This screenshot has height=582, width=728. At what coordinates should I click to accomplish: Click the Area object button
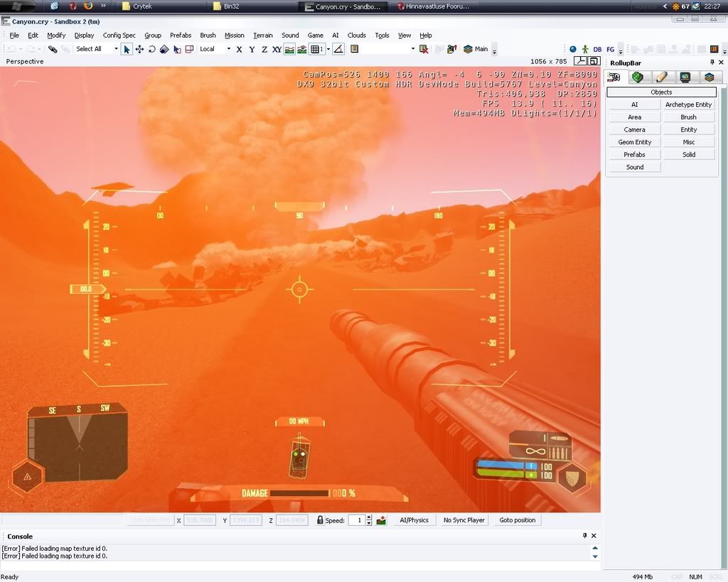coord(635,117)
